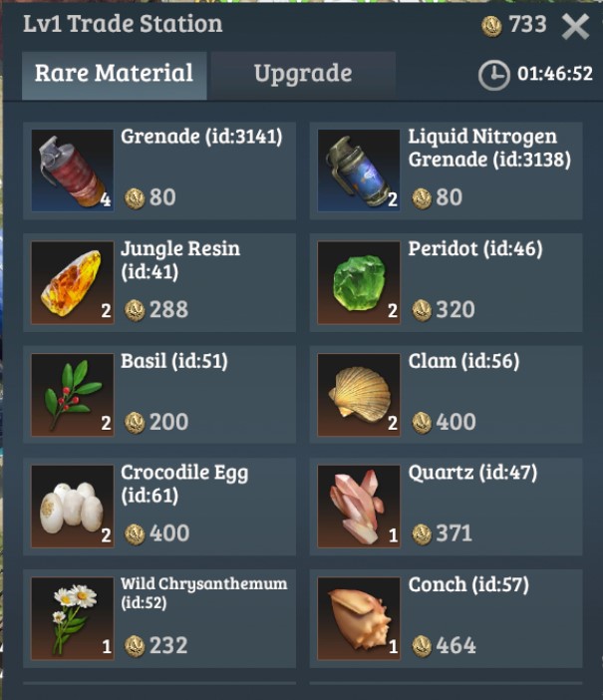Open the Rare Material tab

[115, 75]
